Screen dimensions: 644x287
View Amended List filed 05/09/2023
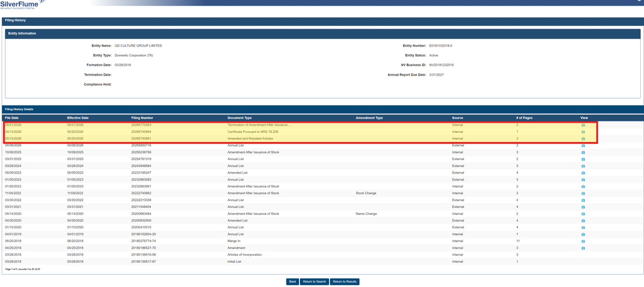click(x=583, y=173)
